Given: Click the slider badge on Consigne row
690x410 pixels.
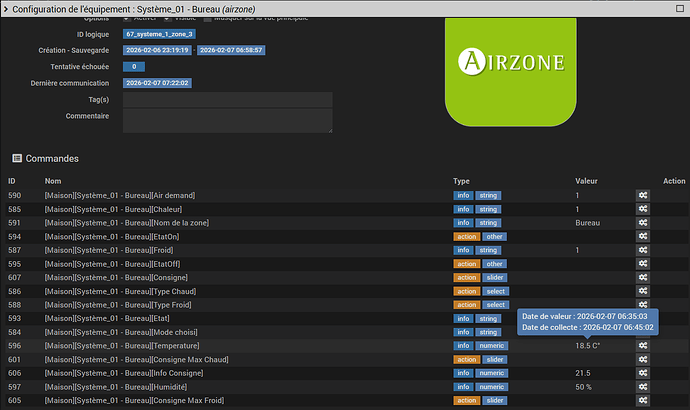Looking at the screenshot, I should click(495, 278).
